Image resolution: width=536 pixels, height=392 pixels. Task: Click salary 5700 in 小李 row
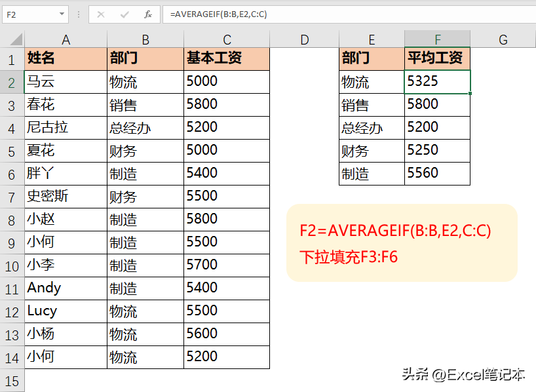[227, 265]
